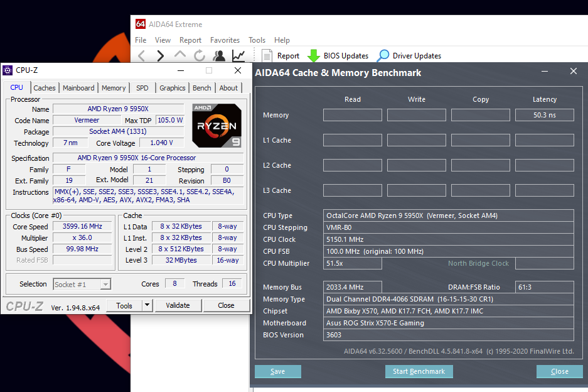The height and width of the screenshot is (392, 588).
Task: Click the Max TDP 105.0 W value
Action: click(170, 120)
